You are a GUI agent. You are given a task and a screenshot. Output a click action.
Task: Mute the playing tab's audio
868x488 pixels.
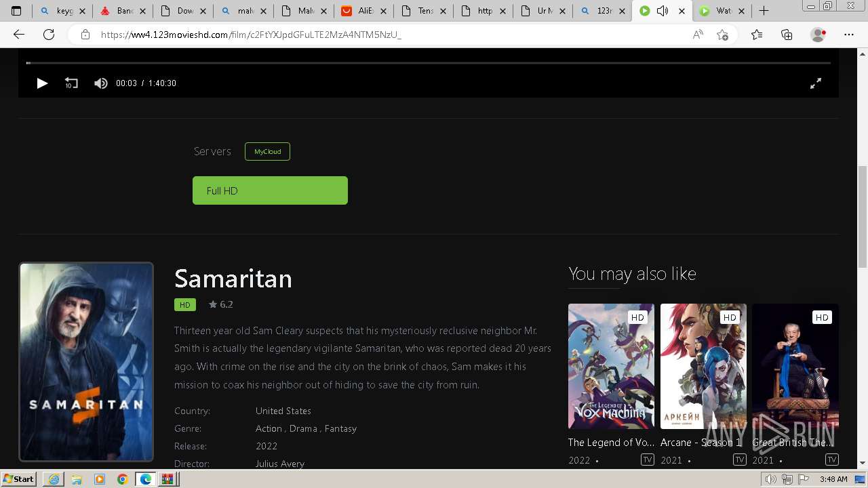[663, 11]
